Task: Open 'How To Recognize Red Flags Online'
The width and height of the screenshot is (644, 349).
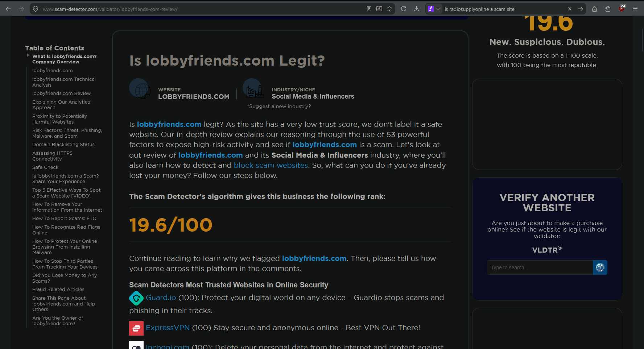Action: 66,230
